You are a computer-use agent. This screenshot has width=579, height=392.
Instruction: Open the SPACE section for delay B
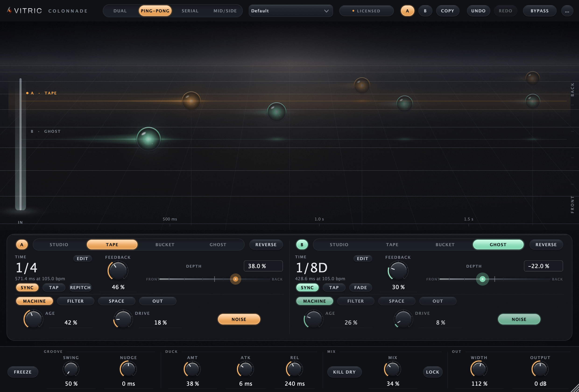397,301
